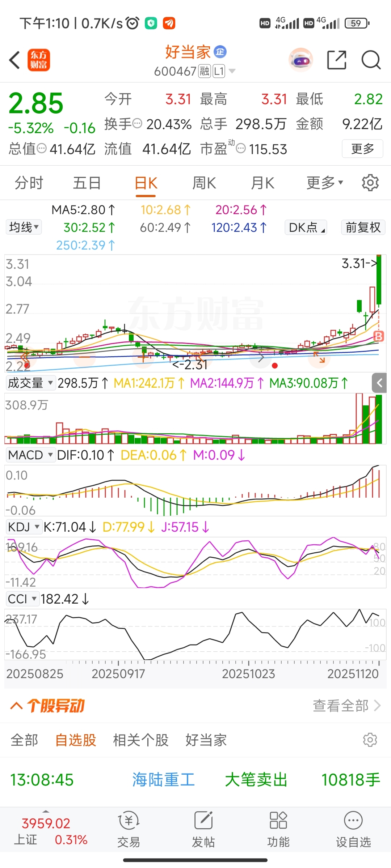The height and width of the screenshot is (868, 391).
Task: Select the 好当家 filter tab
Action: pos(206,740)
